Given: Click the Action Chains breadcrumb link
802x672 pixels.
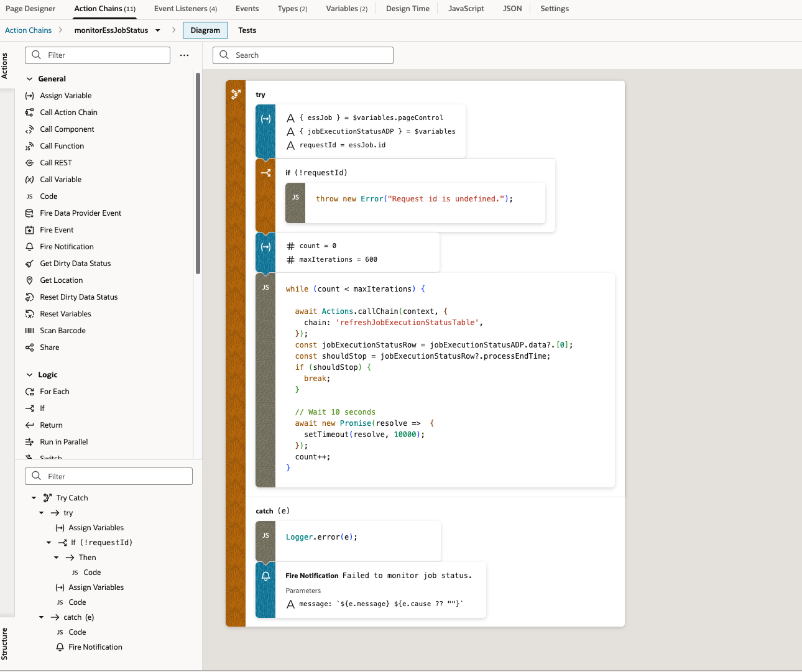Looking at the screenshot, I should click(x=28, y=30).
